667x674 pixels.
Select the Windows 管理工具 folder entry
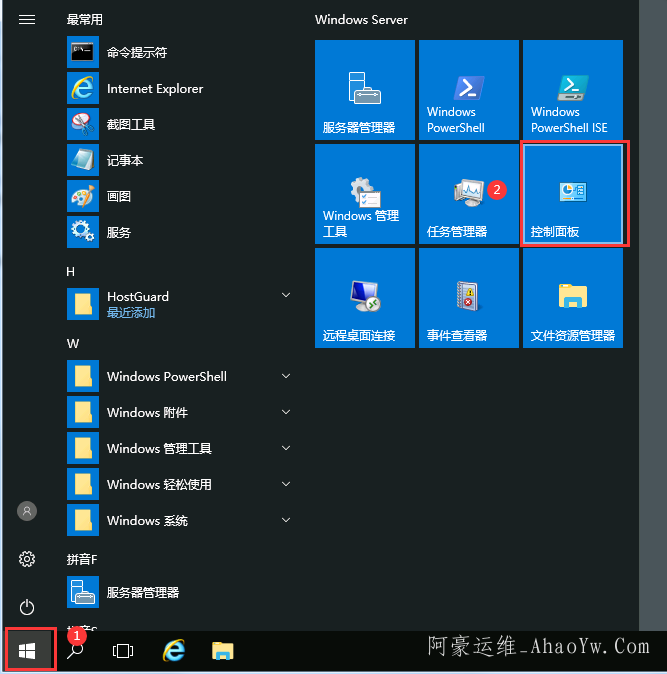[x=180, y=448]
